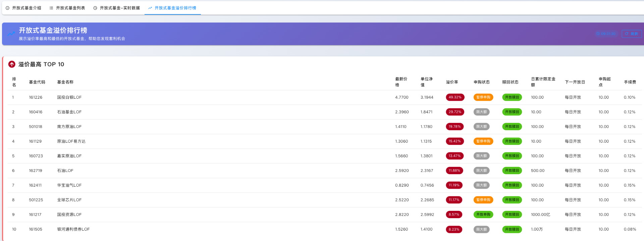The height and width of the screenshot is (241, 644).
Task: Click the 49.32% premium rate badge
Action: pyautogui.click(x=455, y=97)
